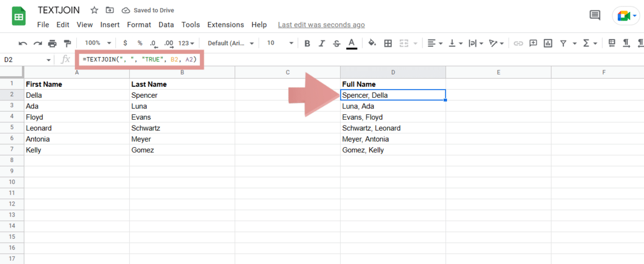
Task: Toggle bold formatting
Action: 307,43
